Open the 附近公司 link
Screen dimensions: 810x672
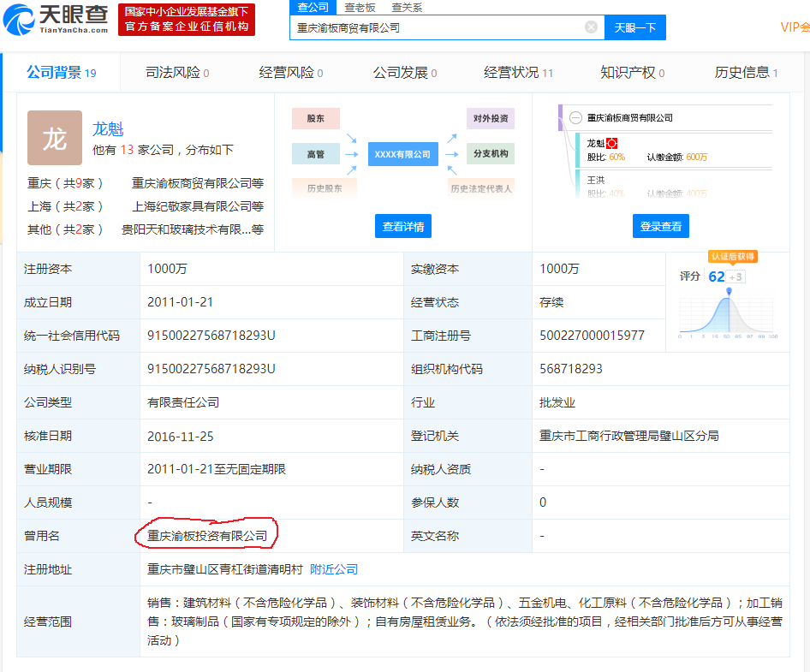click(x=334, y=569)
